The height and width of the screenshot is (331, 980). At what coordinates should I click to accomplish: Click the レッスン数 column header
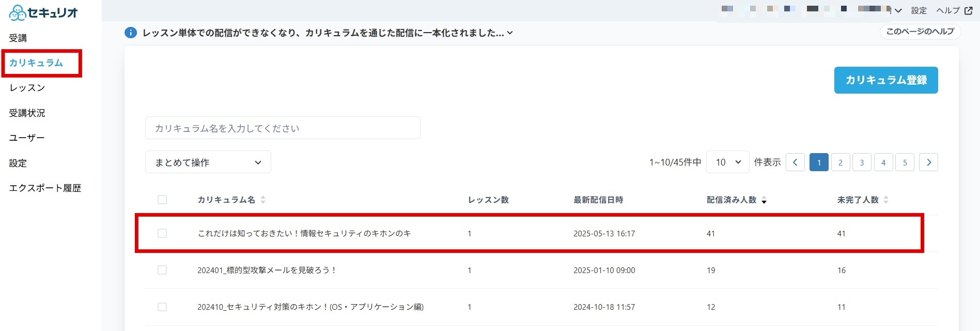point(488,200)
